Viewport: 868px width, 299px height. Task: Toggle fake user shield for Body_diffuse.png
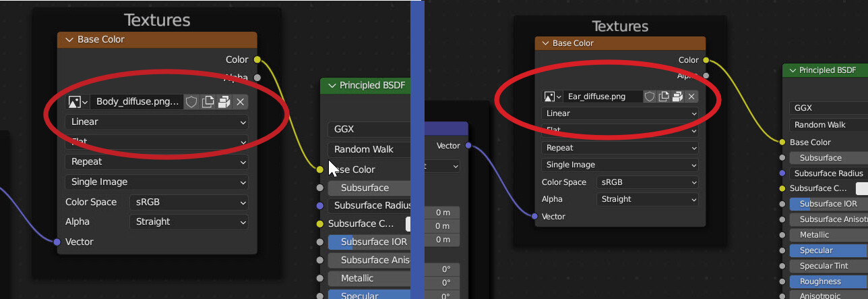[191, 102]
